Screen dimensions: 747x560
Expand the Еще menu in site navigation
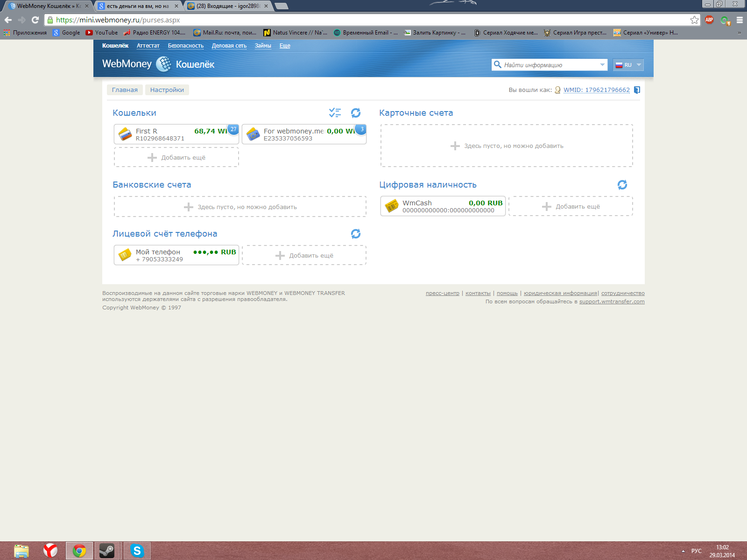tap(285, 46)
